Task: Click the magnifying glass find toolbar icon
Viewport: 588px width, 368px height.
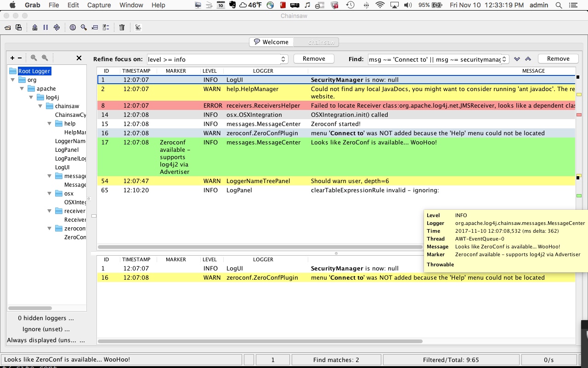Action: [84, 28]
